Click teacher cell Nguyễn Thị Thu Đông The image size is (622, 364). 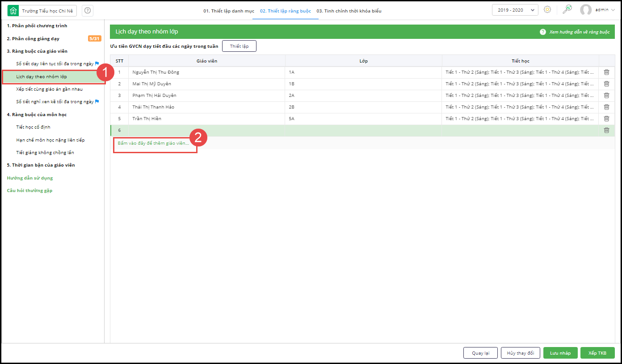coord(207,72)
